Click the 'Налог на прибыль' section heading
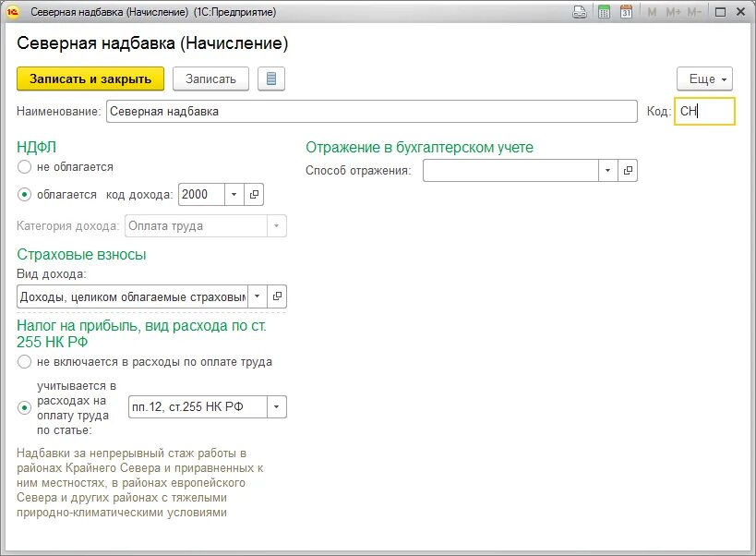Image resolution: width=756 pixels, height=556 pixels. [x=141, y=333]
